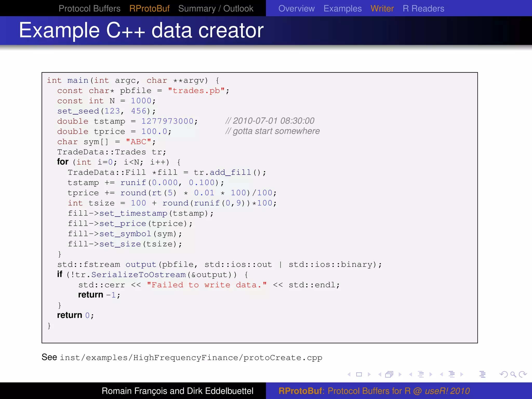
Task: Go to previous slide arrow
Action: (x=349, y=374)
